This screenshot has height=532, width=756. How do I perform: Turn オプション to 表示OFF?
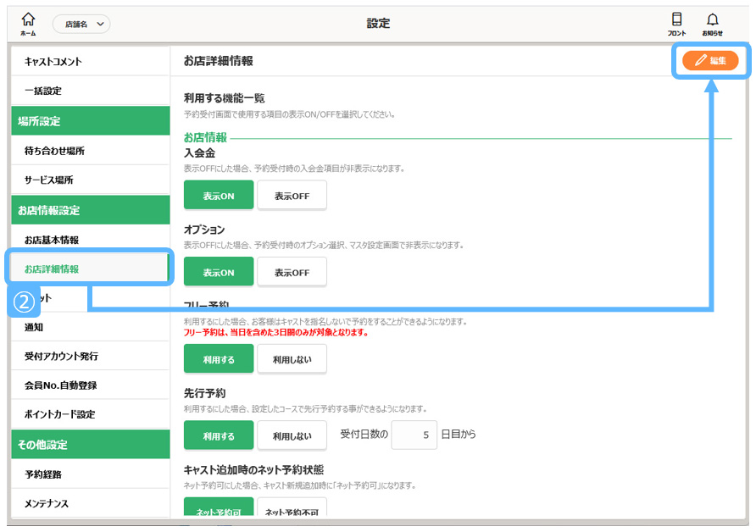(292, 272)
